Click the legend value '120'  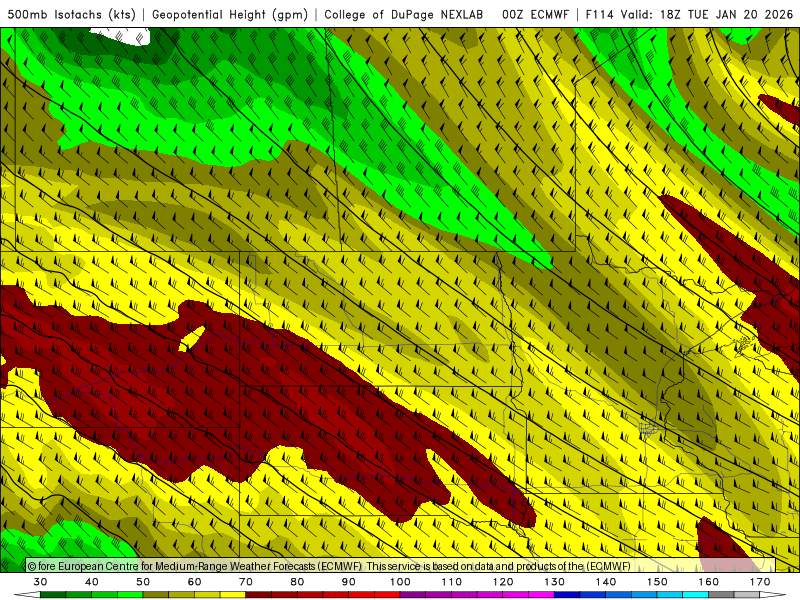coord(503,582)
